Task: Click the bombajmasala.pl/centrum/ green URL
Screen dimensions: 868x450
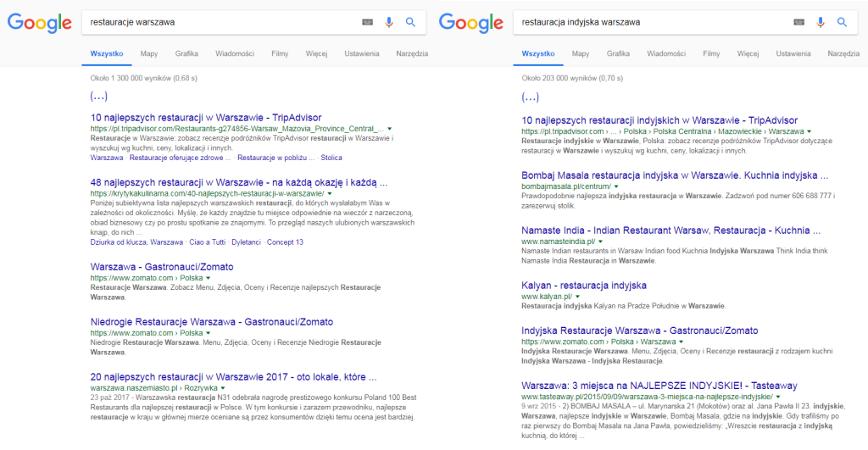Action: 565,186
